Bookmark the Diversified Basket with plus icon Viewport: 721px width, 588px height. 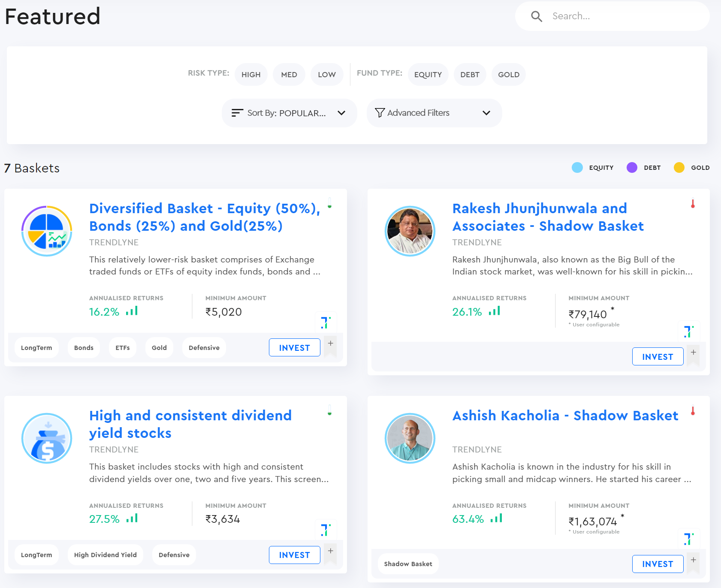coord(330,346)
